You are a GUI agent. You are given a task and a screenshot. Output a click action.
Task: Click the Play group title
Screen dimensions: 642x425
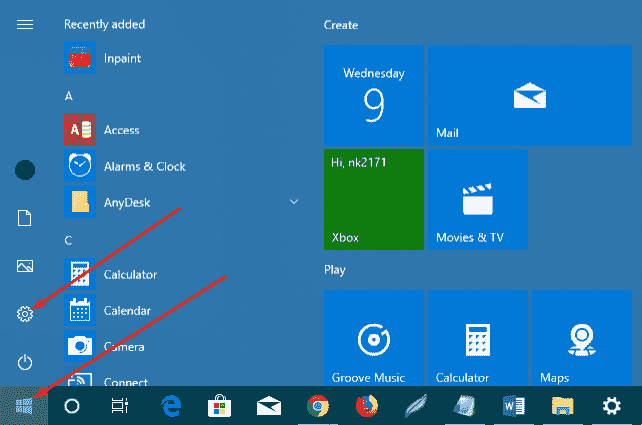(335, 270)
